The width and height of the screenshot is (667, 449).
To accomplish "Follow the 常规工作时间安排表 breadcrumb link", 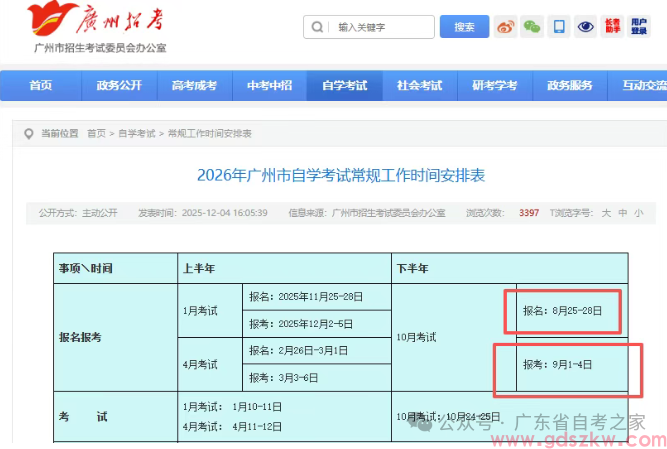I will [210, 134].
